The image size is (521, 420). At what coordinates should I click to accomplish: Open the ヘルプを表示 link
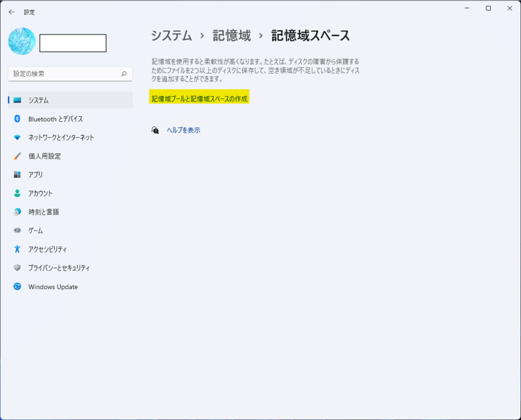coord(184,130)
